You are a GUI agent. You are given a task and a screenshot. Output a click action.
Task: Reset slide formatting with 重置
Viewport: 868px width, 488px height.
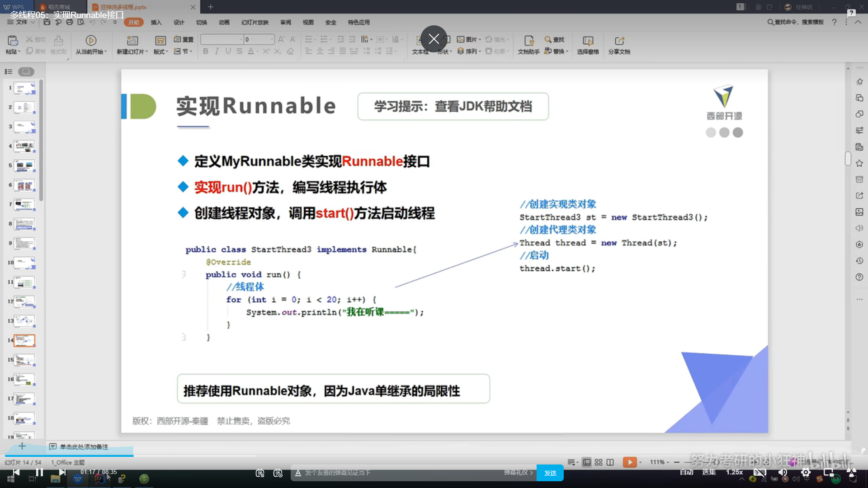[184, 39]
